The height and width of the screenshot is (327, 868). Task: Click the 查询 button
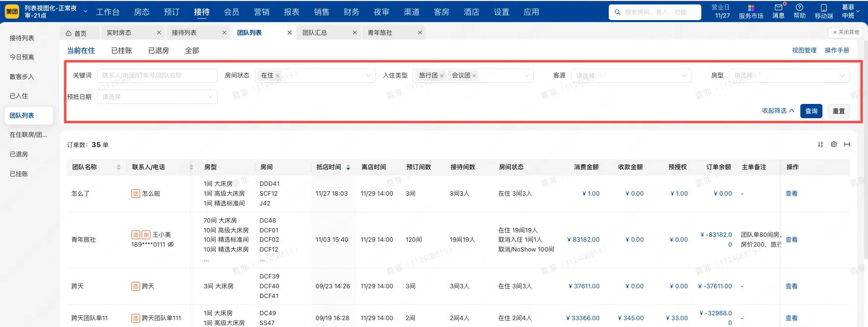pyautogui.click(x=811, y=111)
